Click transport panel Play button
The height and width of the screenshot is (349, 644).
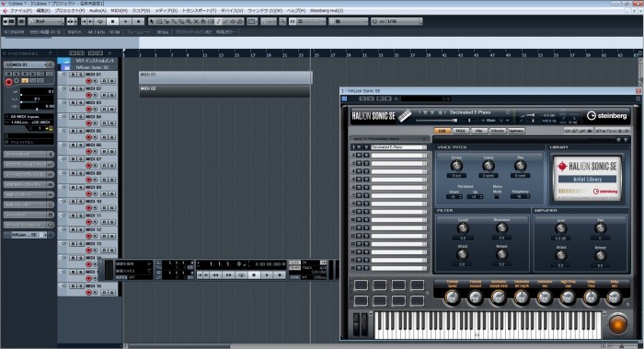point(267,274)
